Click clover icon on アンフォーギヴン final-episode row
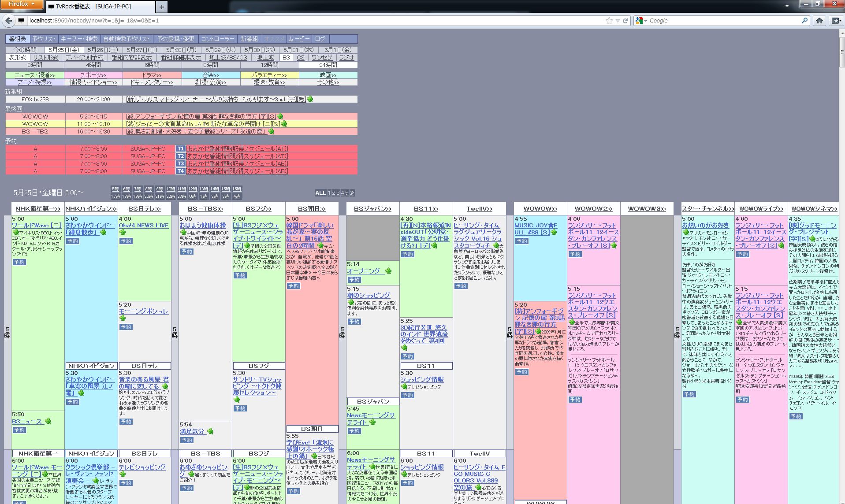This screenshot has width=845, height=504. click(x=280, y=116)
